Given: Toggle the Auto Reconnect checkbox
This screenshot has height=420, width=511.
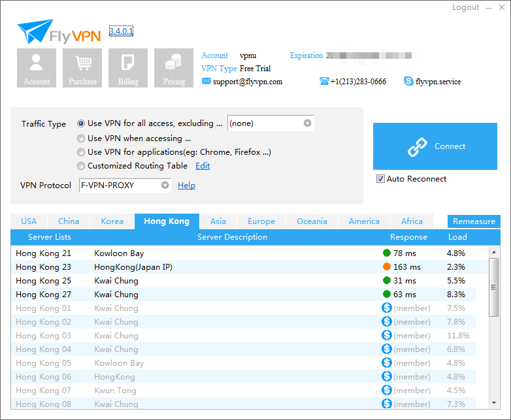Looking at the screenshot, I should click(380, 178).
